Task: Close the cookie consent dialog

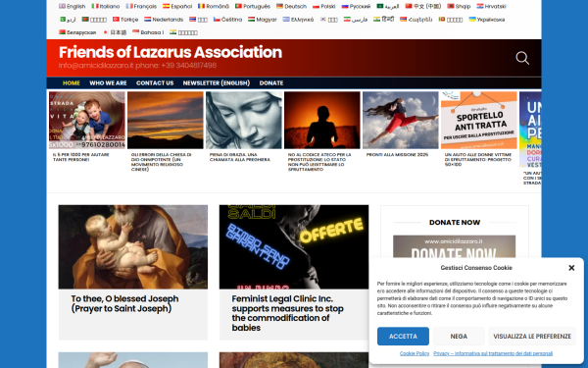Action: [571, 268]
